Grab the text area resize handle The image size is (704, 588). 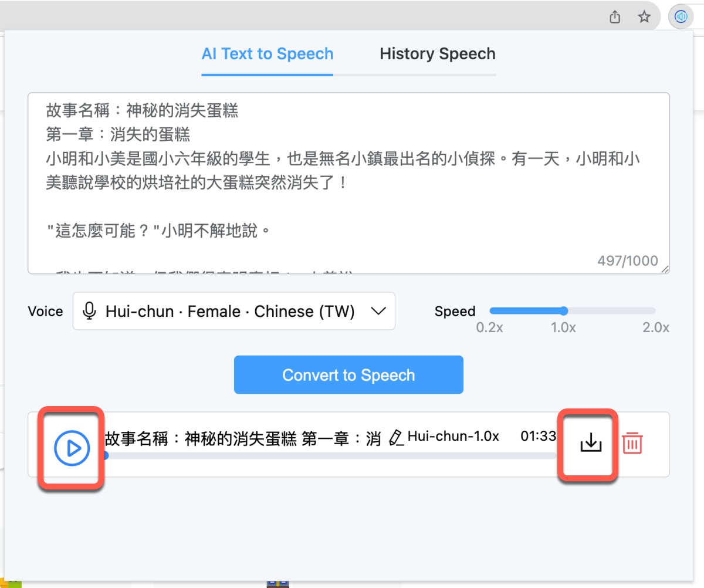(x=665, y=269)
